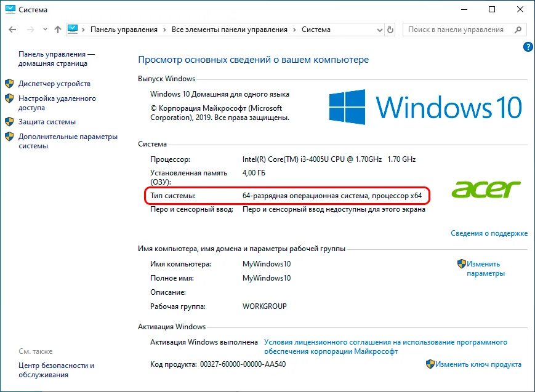Click shield icon beside Дополнительные параметры системы

(10, 137)
